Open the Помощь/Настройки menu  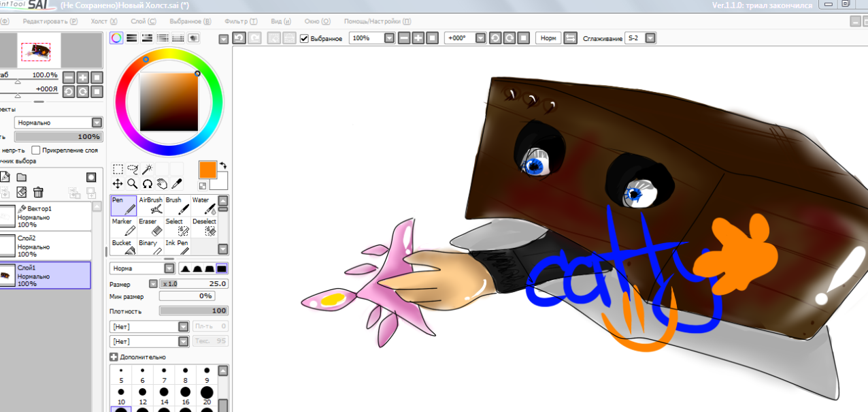(377, 22)
